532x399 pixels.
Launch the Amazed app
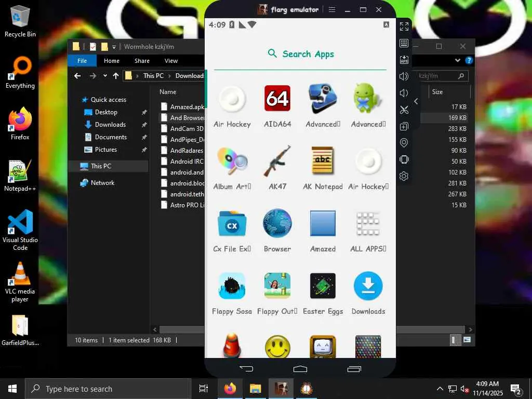click(323, 223)
